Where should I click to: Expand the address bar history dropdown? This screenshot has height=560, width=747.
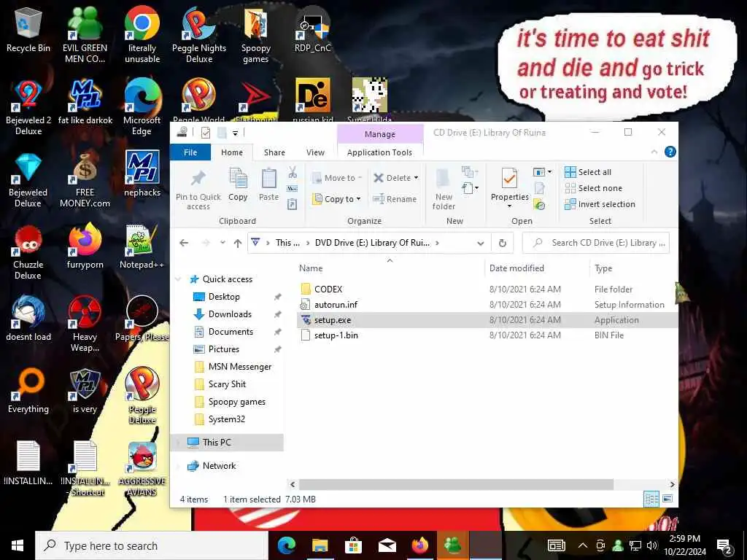click(x=480, y=243)
